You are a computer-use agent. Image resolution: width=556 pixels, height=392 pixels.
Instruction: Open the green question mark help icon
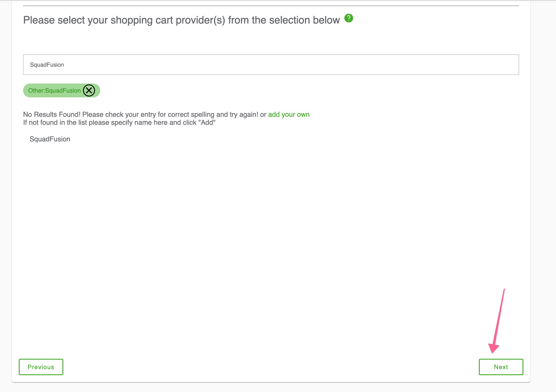[x=348, y=18]
